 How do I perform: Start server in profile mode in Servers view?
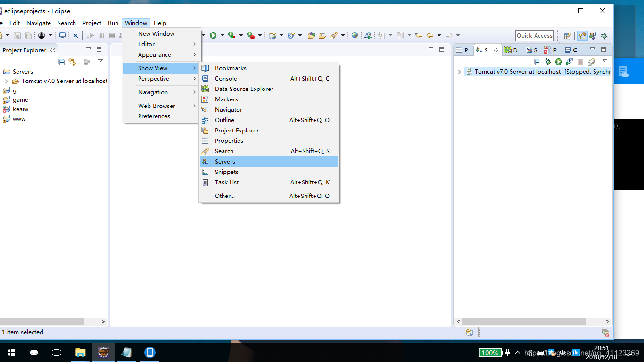570,62
